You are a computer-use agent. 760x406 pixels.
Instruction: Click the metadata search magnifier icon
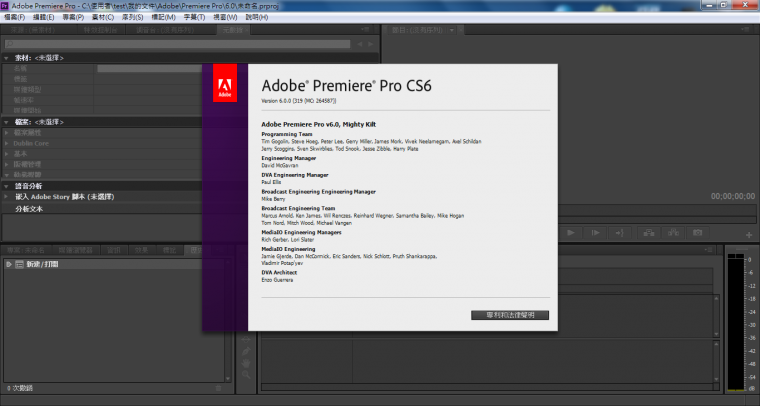[10, 44]
